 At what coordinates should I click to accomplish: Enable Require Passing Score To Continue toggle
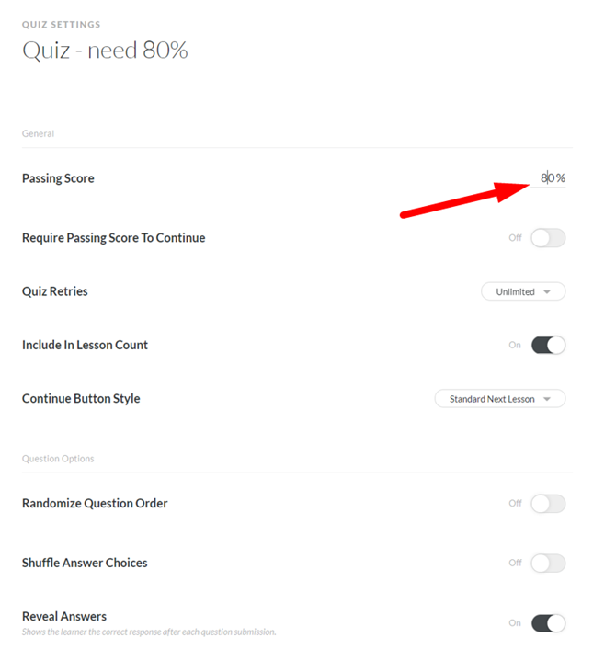click(548, 238)
